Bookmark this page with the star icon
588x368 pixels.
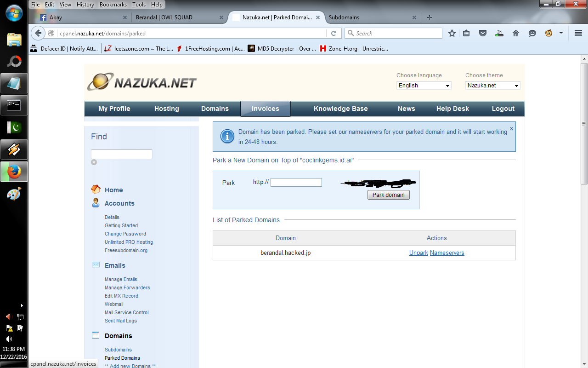point(452,33)
